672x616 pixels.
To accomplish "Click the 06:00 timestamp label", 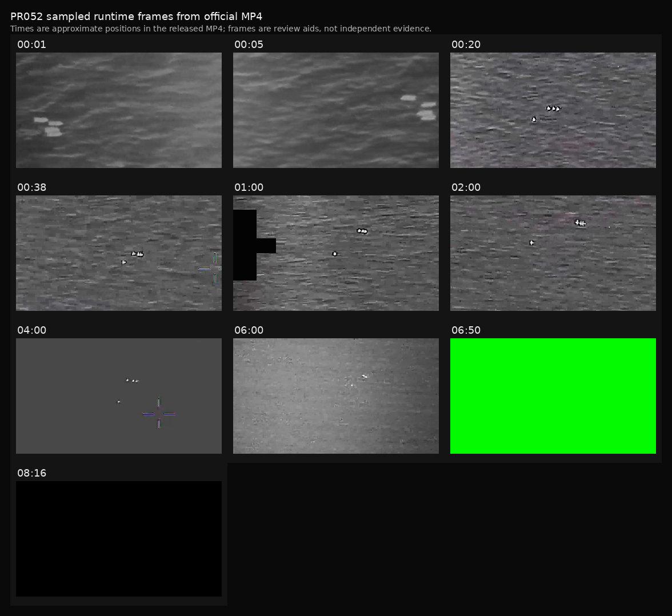I will click(x=249, y=330).
